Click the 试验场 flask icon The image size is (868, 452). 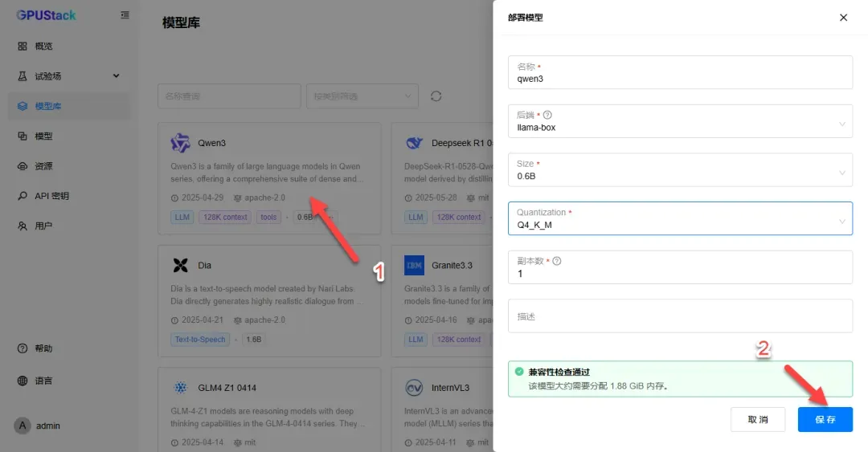[x=23, y=75]
